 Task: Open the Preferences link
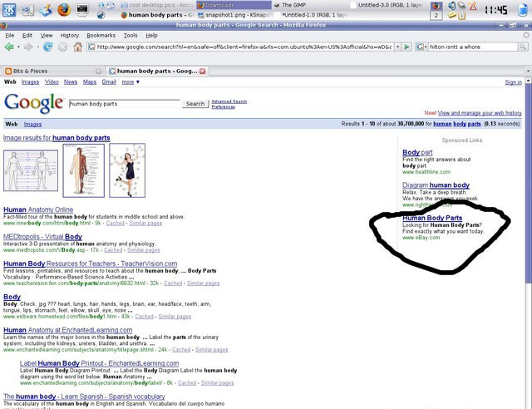[224, 106]
